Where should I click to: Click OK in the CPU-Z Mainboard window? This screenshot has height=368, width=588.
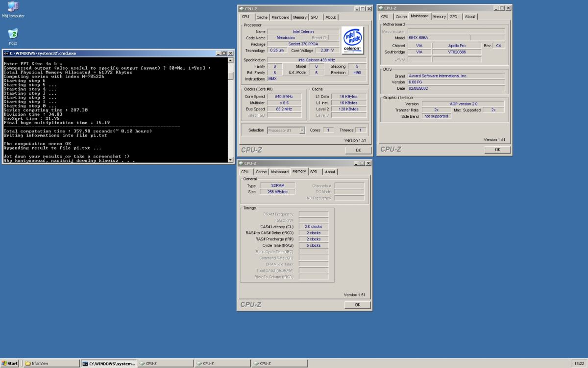(497, 150)
